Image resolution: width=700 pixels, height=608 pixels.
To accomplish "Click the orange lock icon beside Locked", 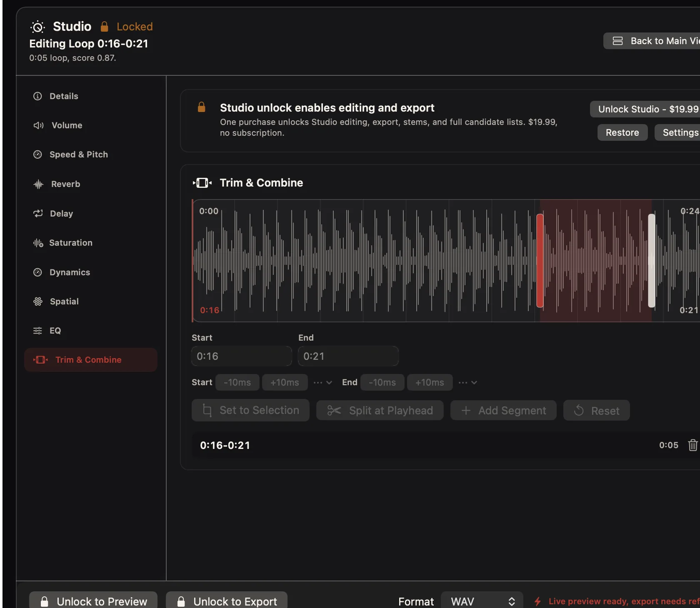I will click(x=104, y=27).
